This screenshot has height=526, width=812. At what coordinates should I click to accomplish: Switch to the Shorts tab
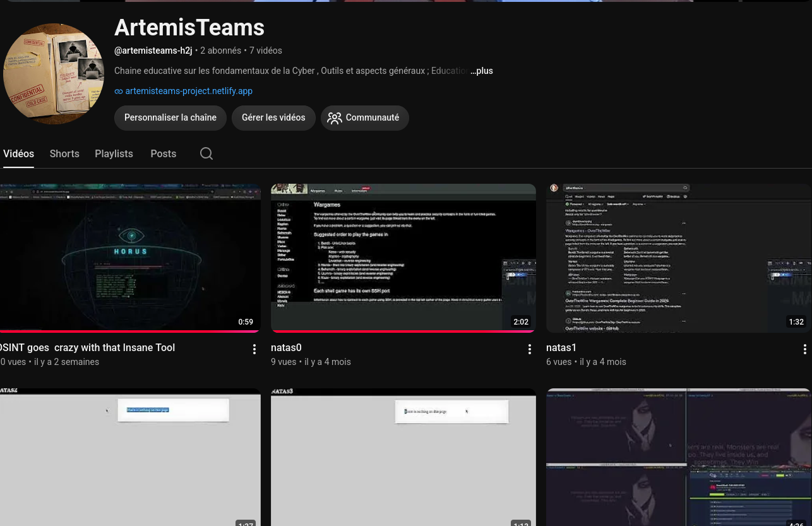point(64,153)
